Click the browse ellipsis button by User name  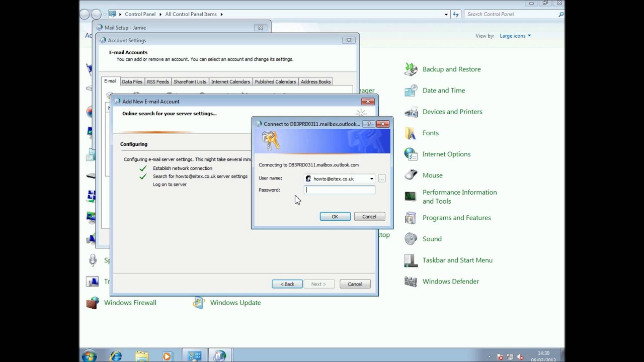pos(382,178)
